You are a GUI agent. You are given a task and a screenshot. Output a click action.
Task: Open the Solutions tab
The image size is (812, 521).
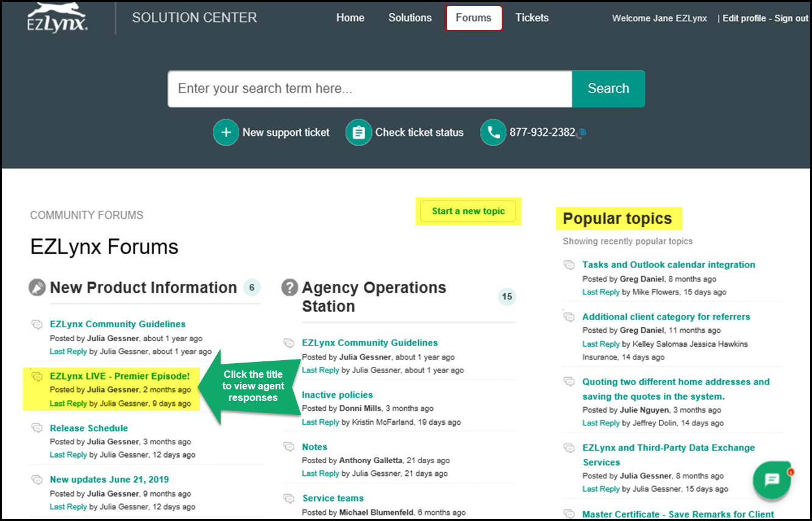[410, 18]
